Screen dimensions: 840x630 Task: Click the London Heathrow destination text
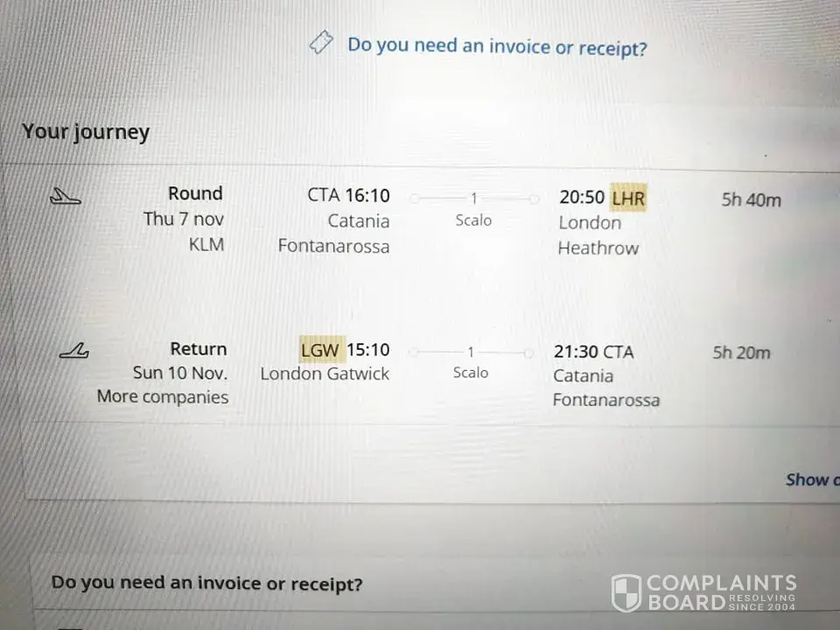(x=598, y=234)
